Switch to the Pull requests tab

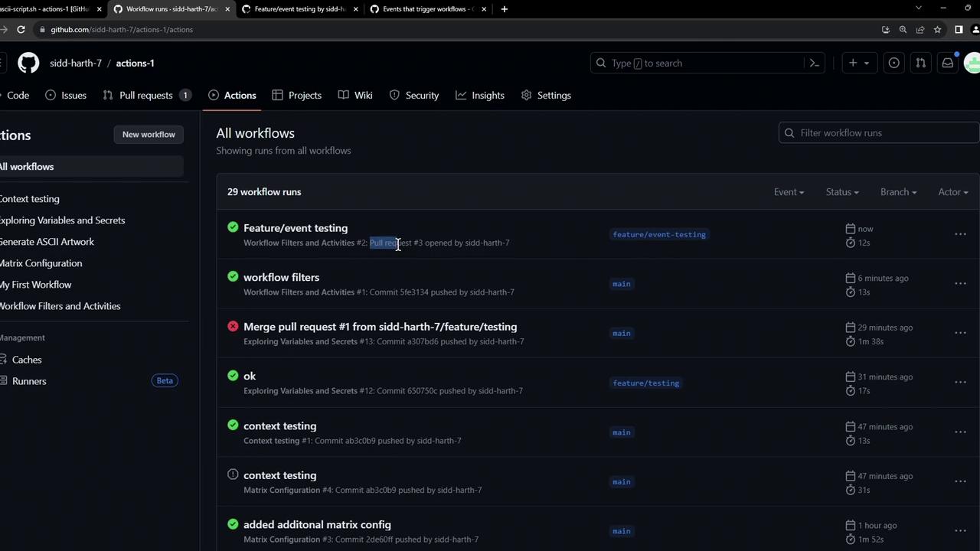[146, 95]
